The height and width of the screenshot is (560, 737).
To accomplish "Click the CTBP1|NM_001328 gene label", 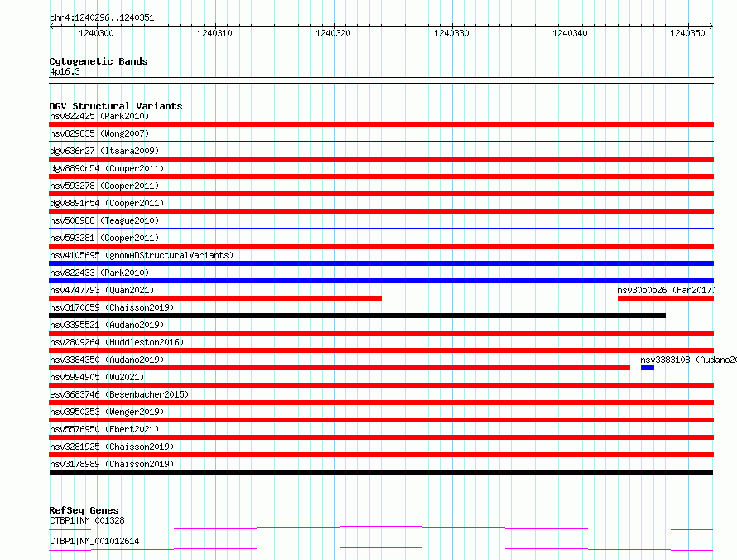I will (x=87, y=520).
